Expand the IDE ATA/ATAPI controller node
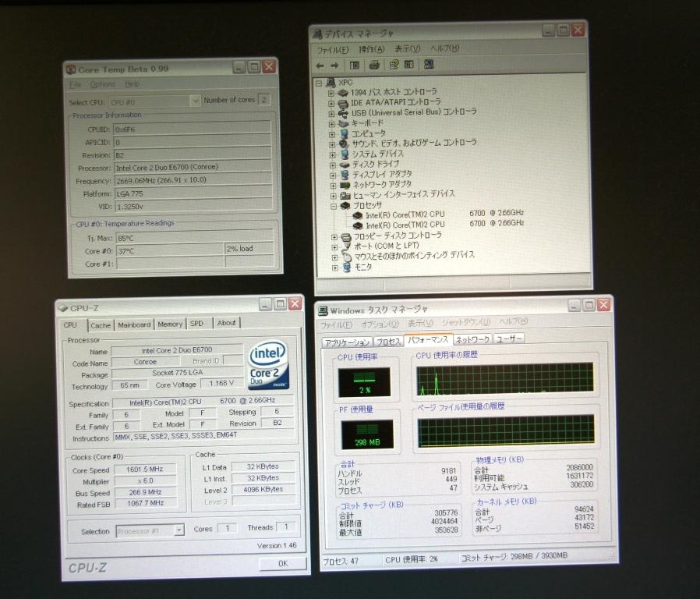 (x=331, y=104)
